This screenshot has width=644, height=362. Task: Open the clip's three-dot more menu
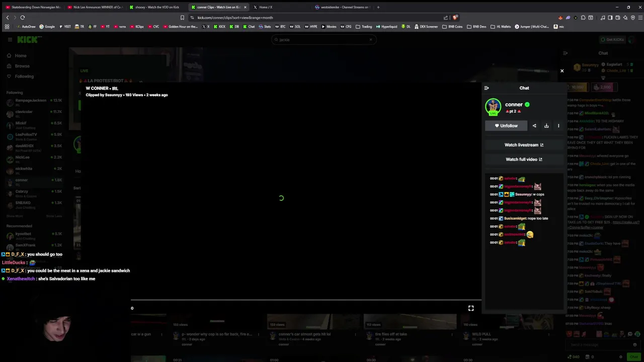[x=558, y=126]
